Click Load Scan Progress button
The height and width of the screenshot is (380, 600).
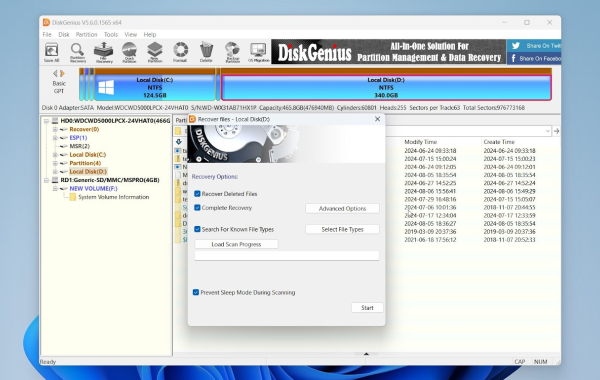pos(236,244)
